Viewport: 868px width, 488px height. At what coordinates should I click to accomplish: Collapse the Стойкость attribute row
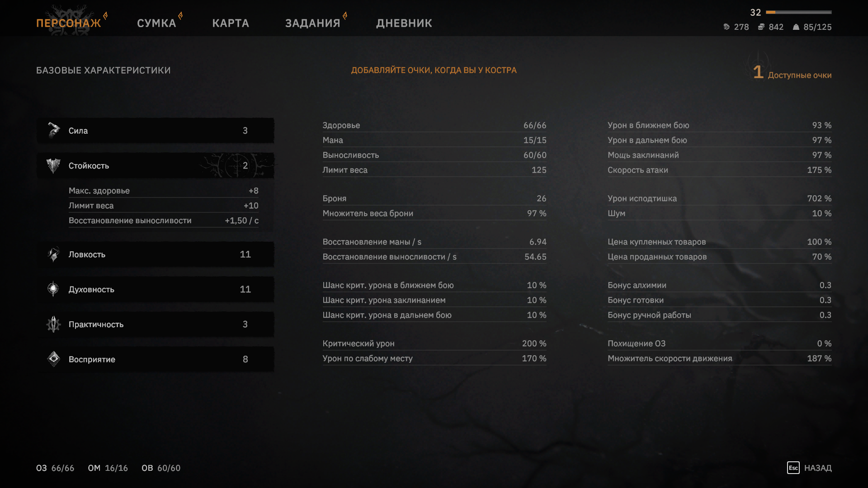point(156,165)
